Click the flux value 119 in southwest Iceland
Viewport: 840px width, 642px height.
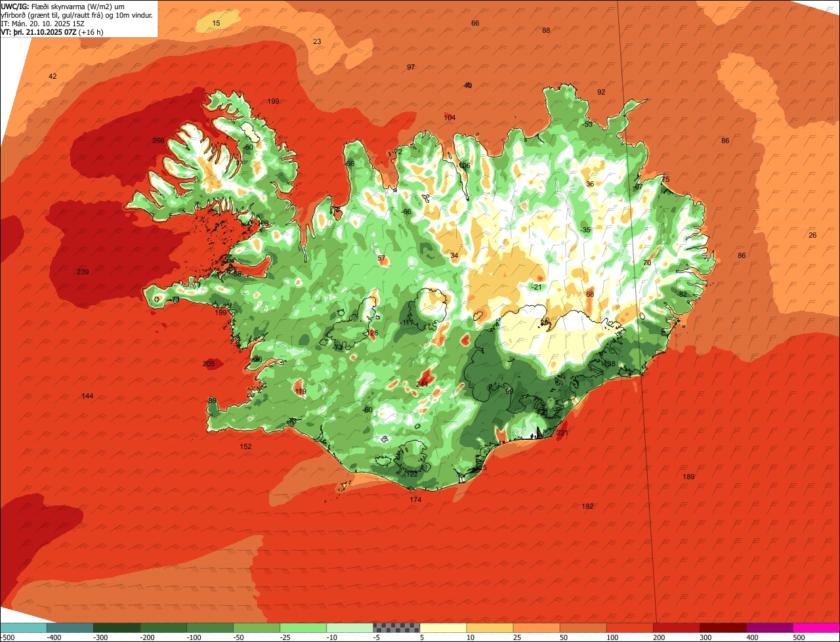coord(301,392)
